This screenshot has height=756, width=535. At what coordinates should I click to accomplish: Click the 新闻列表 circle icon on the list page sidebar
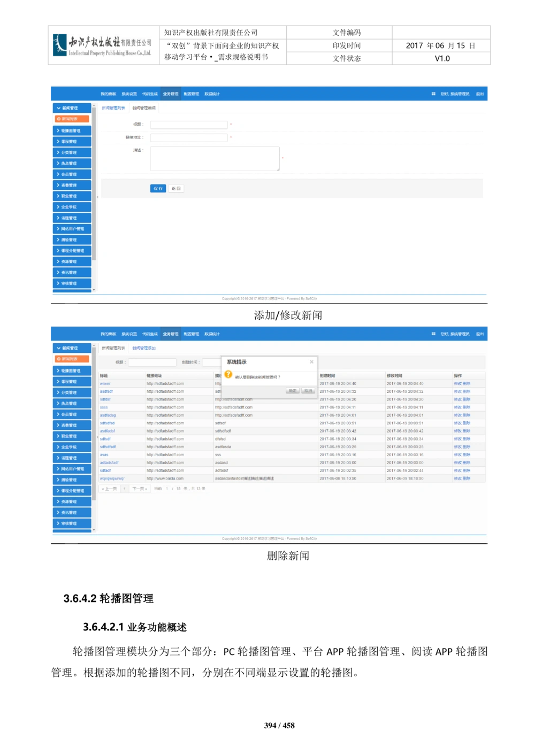click(x=59, y=359)
